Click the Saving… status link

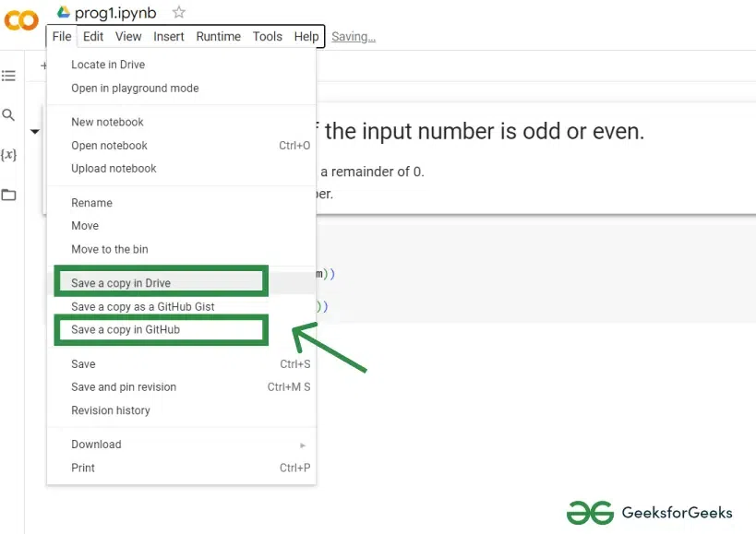pyautogui.click(x=354, y=37)
